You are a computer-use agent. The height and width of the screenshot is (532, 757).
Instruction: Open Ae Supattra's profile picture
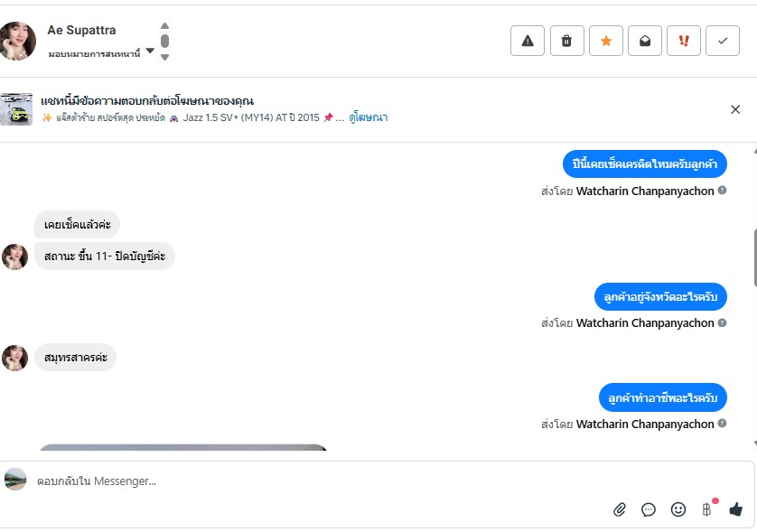click(18, 41)
